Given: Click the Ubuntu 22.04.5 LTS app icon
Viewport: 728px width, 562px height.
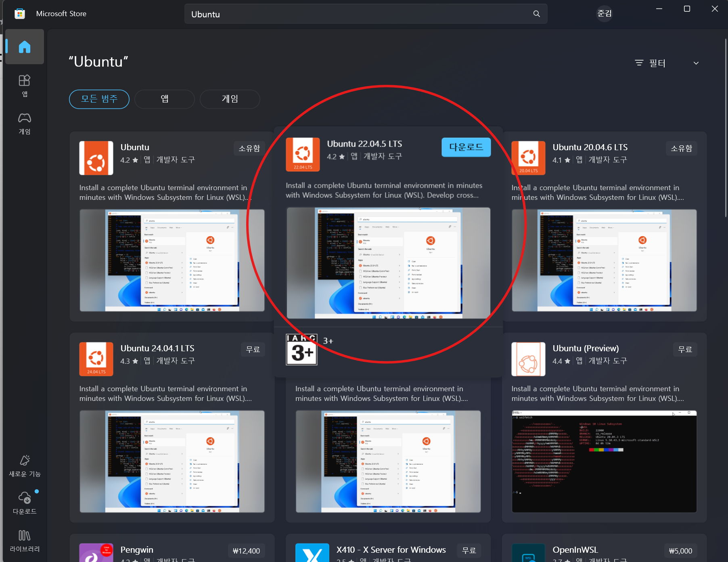Looking at the screenshot, I should point(303,155).
